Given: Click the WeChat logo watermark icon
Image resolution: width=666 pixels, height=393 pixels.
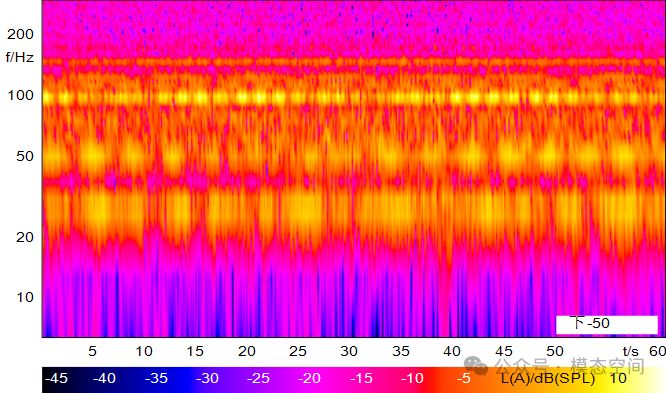Looking at the screenshot, I should tap(476, 366).
